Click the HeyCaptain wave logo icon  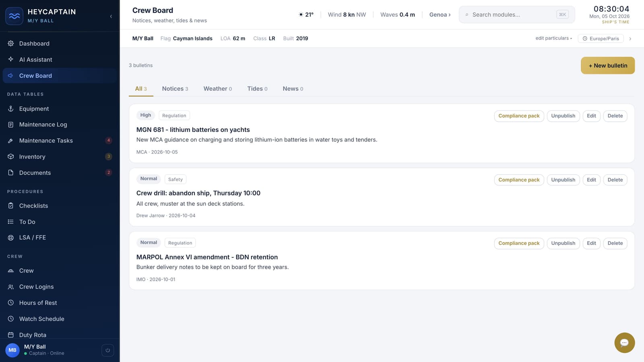[x=14, y=16]
